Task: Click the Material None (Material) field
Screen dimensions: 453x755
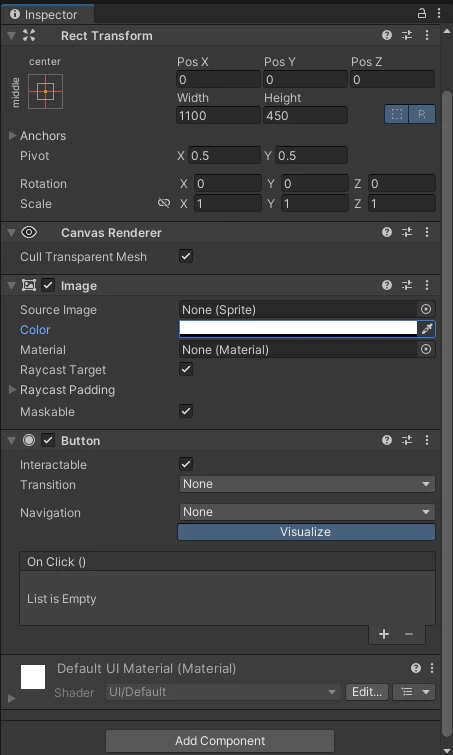Action: 298,350
